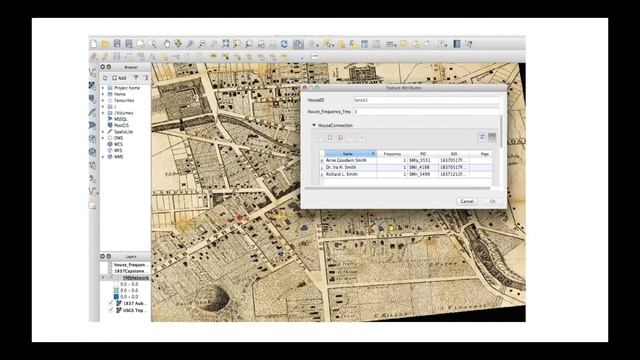
Task: Zoom to the active layer extent
Action: point(249,44)
